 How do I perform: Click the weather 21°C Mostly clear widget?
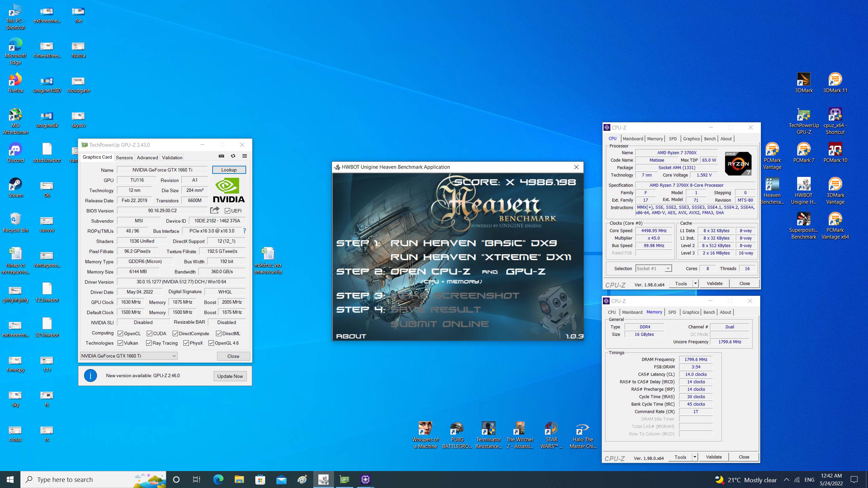[x=746, y=480]
